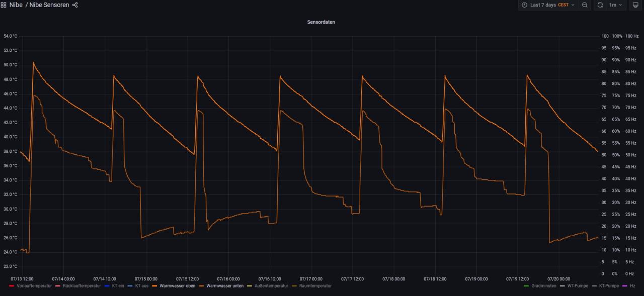Click the Gradminuten green color swatch
The height and width of the screenshot is (296, 644).
(526, 286)
